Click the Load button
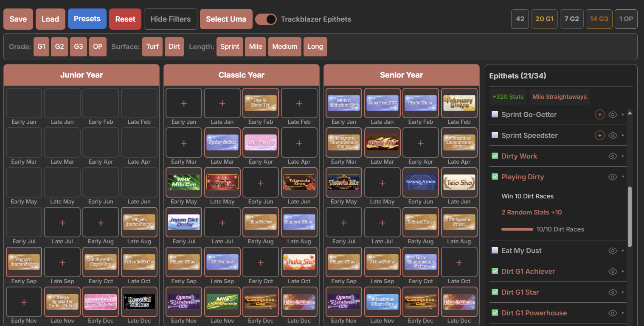 [x=50, y=19]
